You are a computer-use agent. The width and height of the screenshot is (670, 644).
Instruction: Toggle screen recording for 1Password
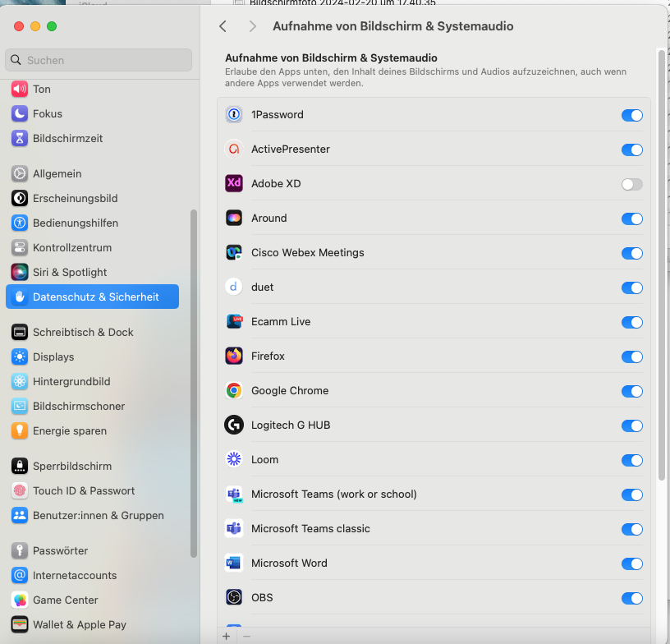pyautogui.click(x=632, y=115)
